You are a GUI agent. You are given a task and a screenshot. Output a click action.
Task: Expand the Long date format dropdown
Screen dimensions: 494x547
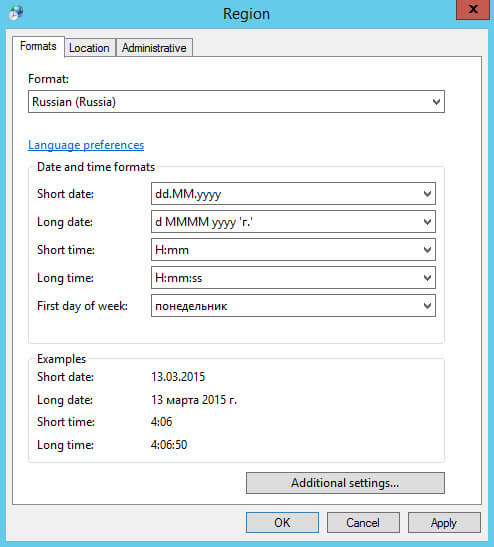(293, 222)
